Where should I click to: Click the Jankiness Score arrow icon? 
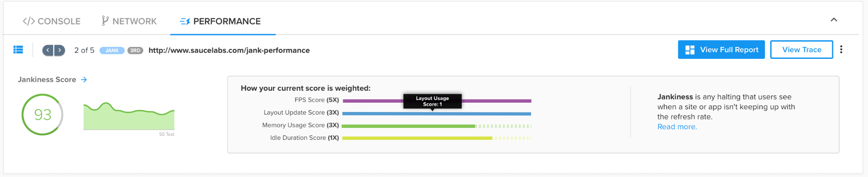coord(84,80)
